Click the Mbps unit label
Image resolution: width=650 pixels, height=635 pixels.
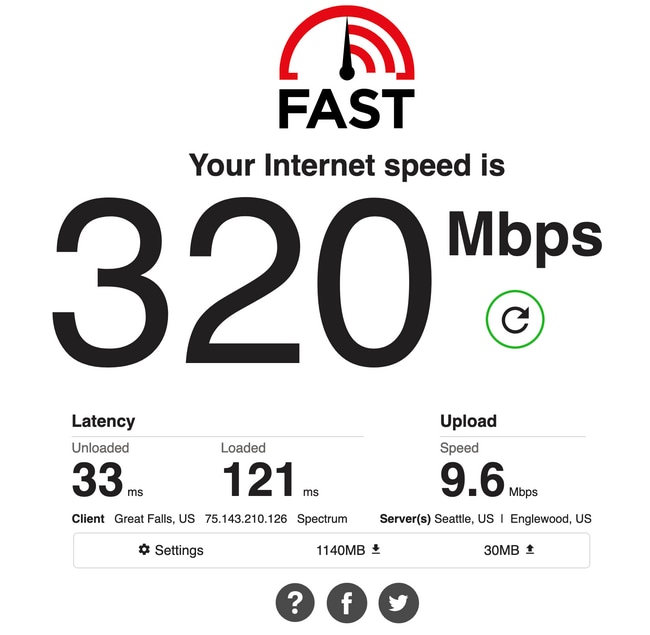pyautogui.click(x=525, y=238)
